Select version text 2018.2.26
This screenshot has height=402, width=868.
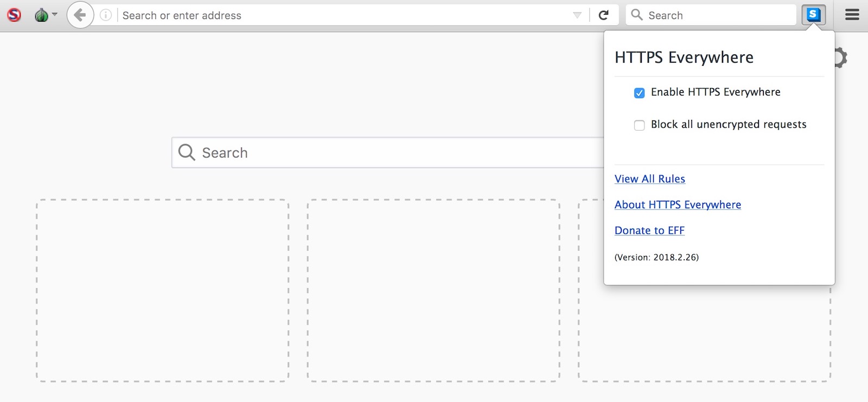coord(675,257)
